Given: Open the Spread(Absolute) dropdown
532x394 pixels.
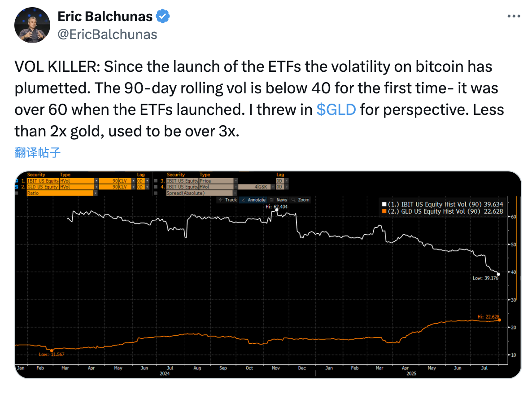Looking at the screenshot, I should click(235, 193).
